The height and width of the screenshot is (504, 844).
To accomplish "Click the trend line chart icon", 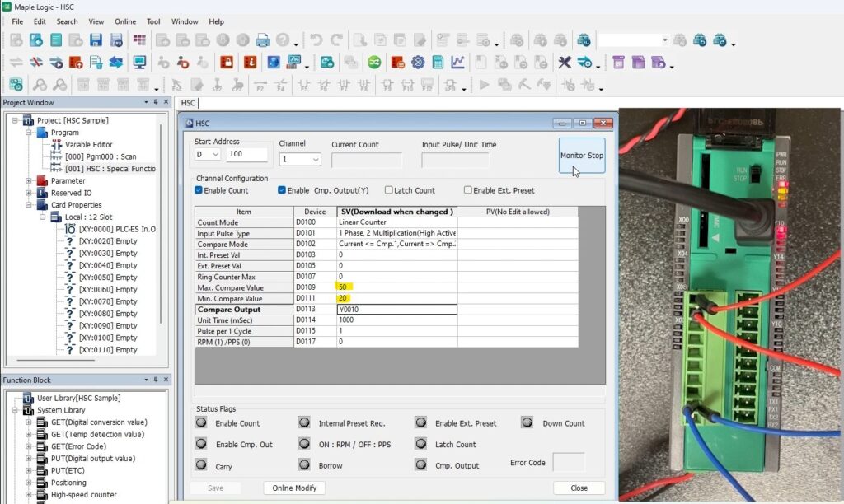I will point(457,63).
